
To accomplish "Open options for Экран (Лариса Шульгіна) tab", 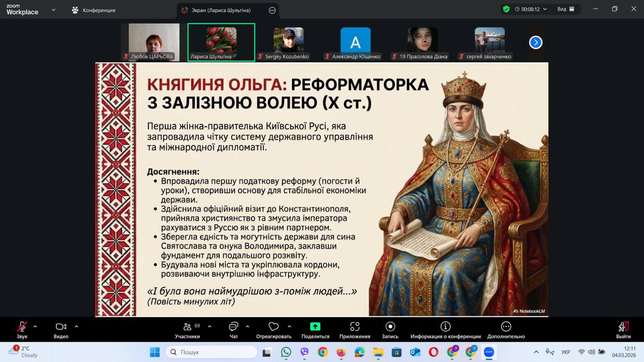I will tap(272, 10).
